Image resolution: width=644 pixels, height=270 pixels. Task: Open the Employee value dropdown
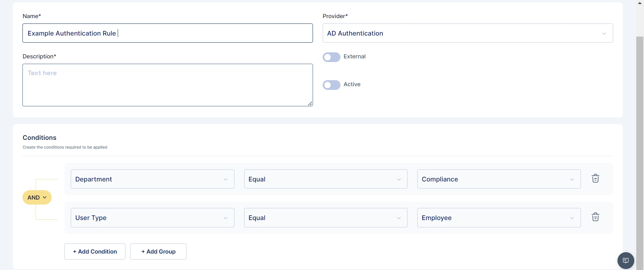pos(498,218)
